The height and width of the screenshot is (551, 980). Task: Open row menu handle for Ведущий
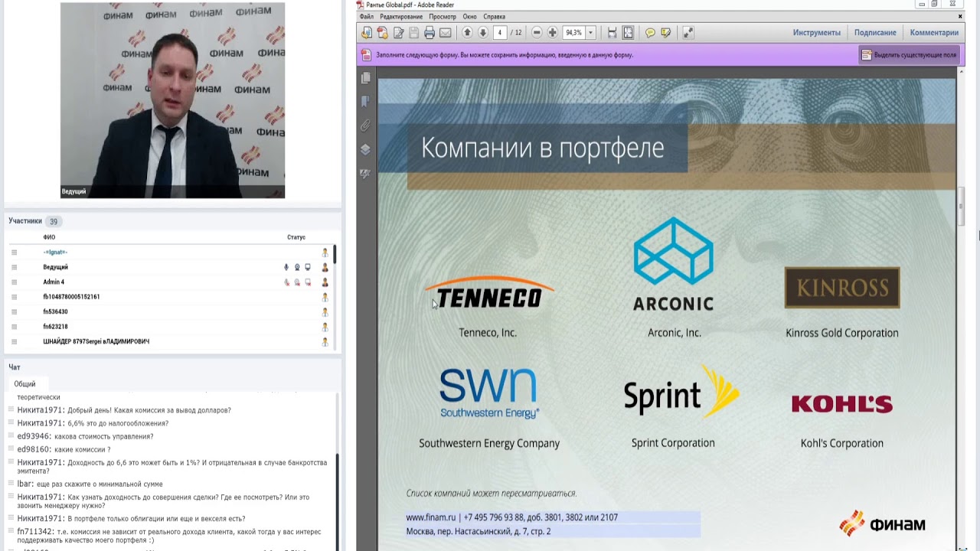[14, 267]
